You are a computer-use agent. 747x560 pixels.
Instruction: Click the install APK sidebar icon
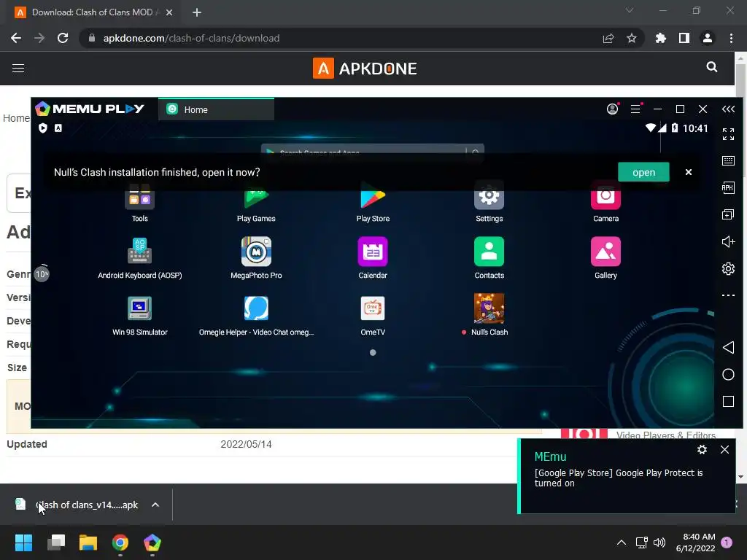coord(728,187)
